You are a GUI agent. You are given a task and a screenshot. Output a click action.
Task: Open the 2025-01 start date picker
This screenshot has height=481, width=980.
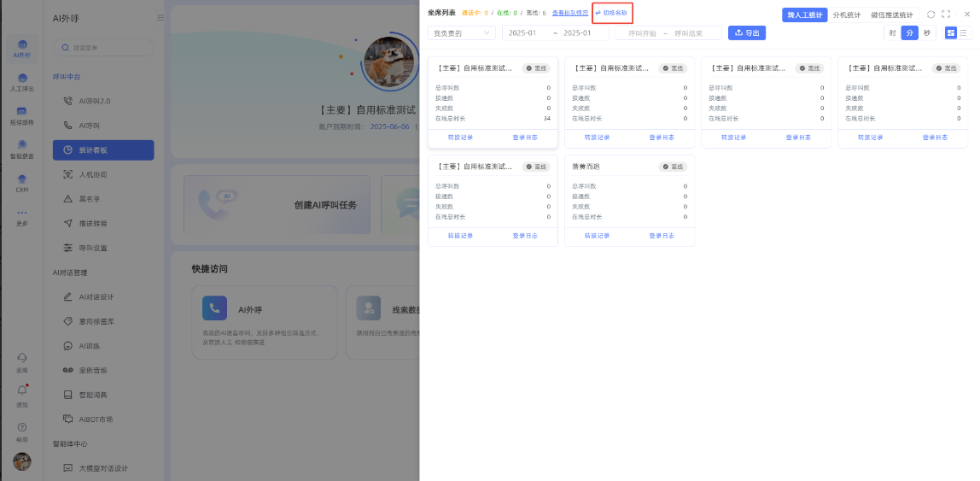(522, 32)
